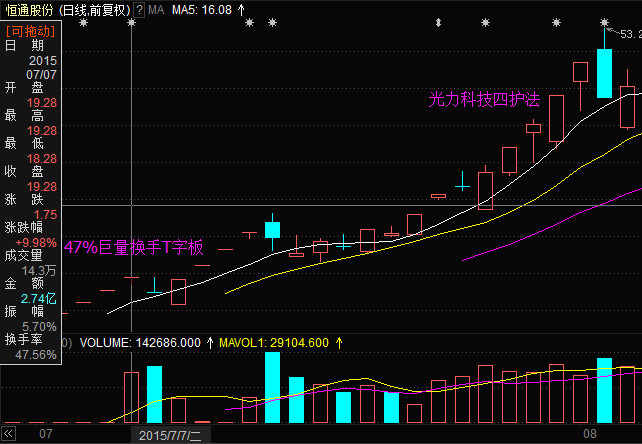This screenshot has width=642, height=444.
Task: Click the 18.28 lowest price value
Action: coord(42,159)
